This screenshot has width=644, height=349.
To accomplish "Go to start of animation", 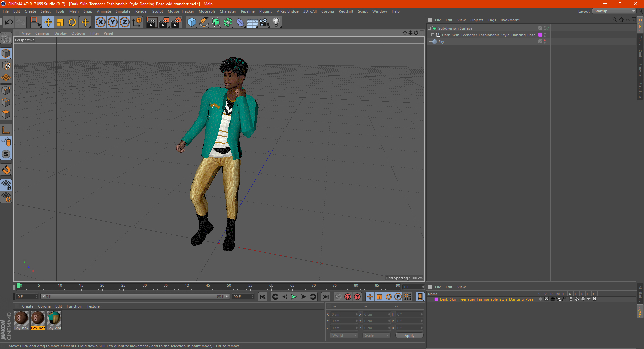I will [x=263, y=297].
